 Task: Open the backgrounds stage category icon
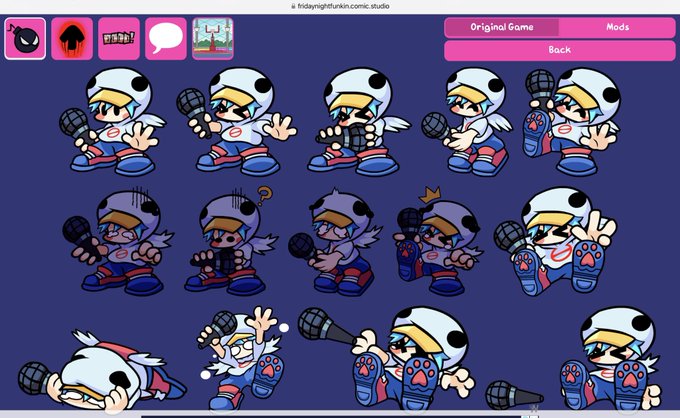[212, 39]
